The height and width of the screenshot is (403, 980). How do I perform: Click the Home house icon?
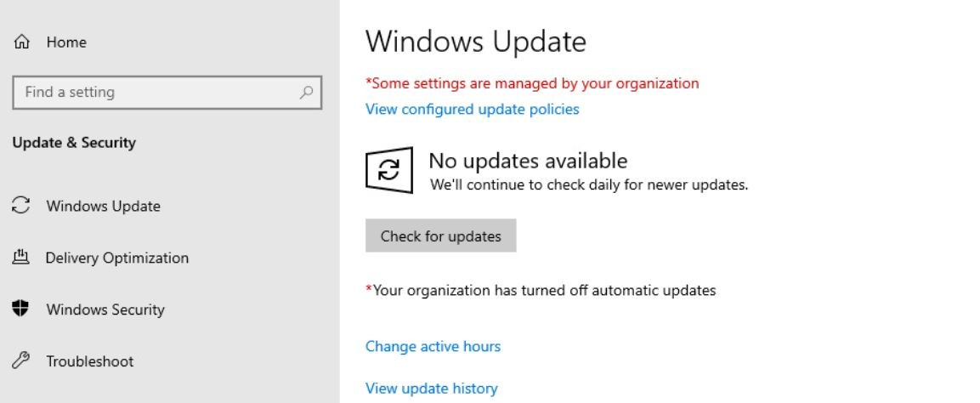coord(21,42)
